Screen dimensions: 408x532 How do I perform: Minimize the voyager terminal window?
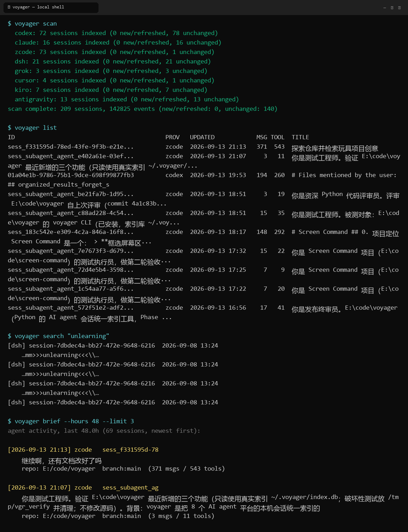click(385, 8)
